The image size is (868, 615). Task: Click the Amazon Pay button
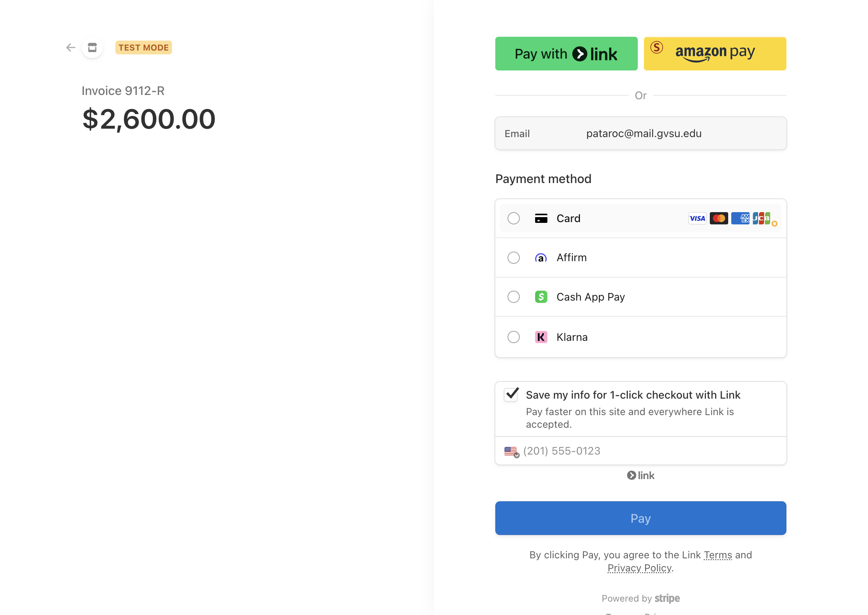pos(715,54)
